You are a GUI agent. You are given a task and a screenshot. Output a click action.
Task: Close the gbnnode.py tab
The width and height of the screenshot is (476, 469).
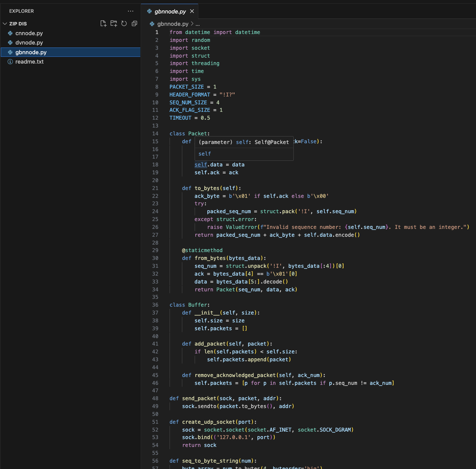(192, 11)
